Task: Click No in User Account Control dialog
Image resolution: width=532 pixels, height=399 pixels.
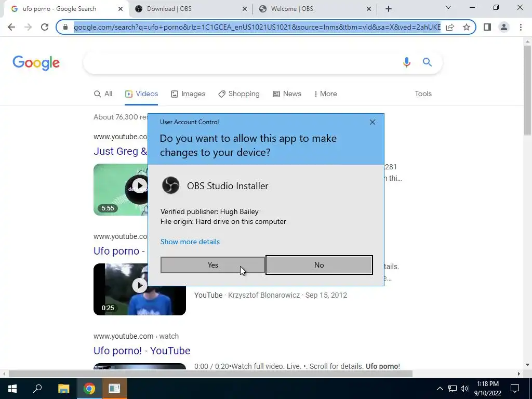Action: (319, 265)
